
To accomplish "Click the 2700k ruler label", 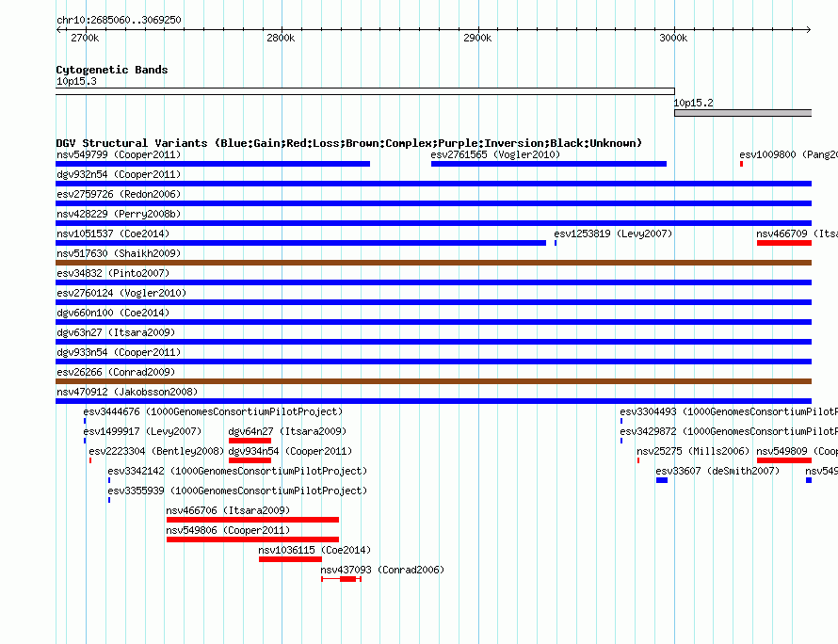I will point(85,38).
